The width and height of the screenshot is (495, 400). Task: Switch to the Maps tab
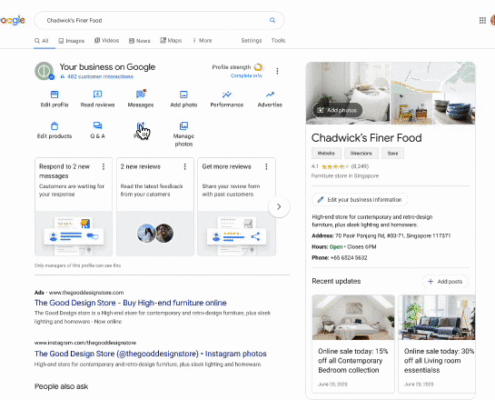[x=171, y=41]
